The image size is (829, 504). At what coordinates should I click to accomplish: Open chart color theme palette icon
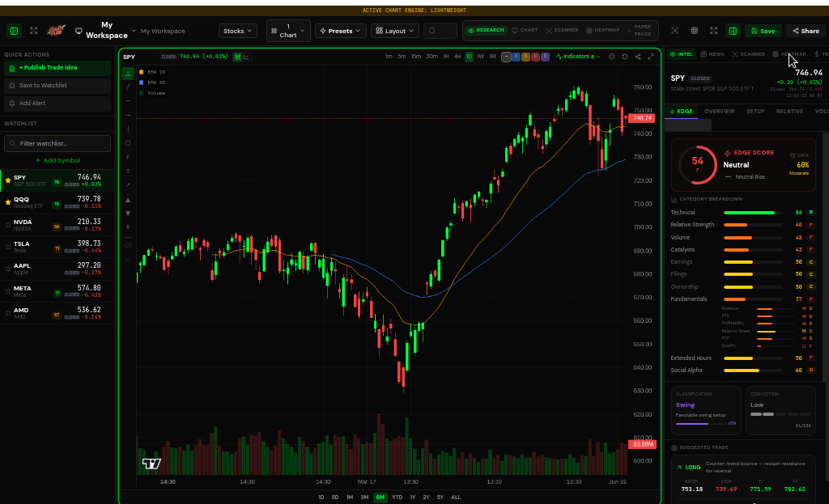tap(612, 57)
